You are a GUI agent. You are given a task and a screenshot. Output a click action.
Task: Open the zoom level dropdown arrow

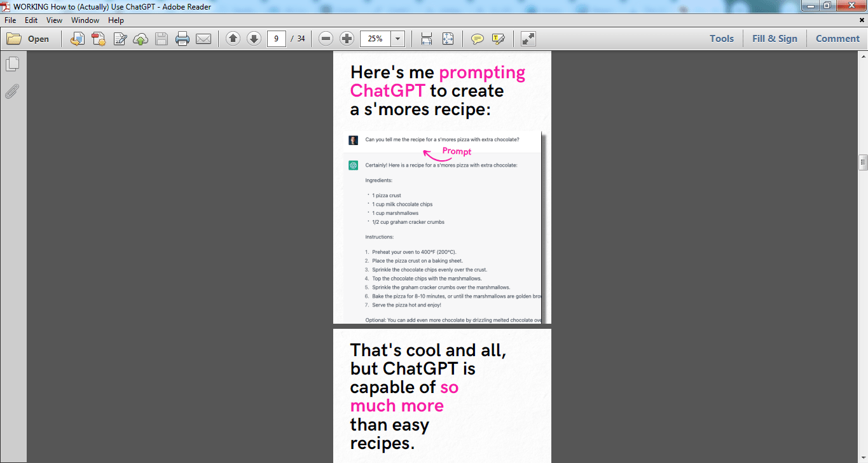pyautogui.click(x=398, y=39)
